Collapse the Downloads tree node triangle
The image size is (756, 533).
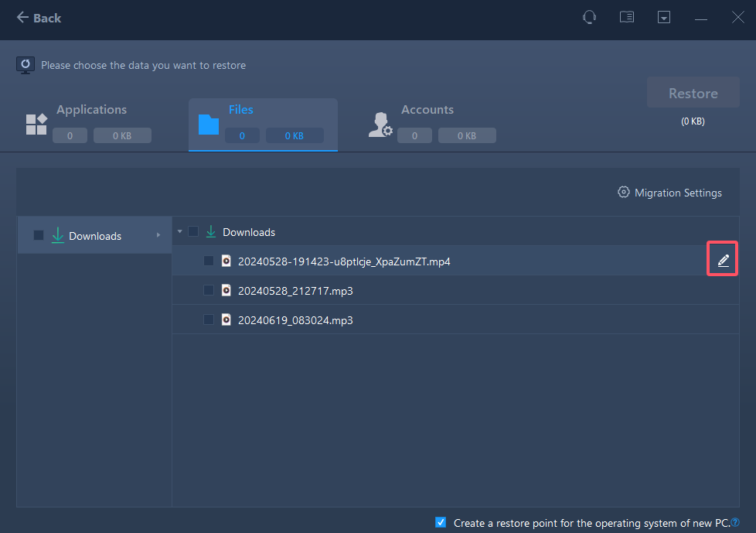coord(180,232)
